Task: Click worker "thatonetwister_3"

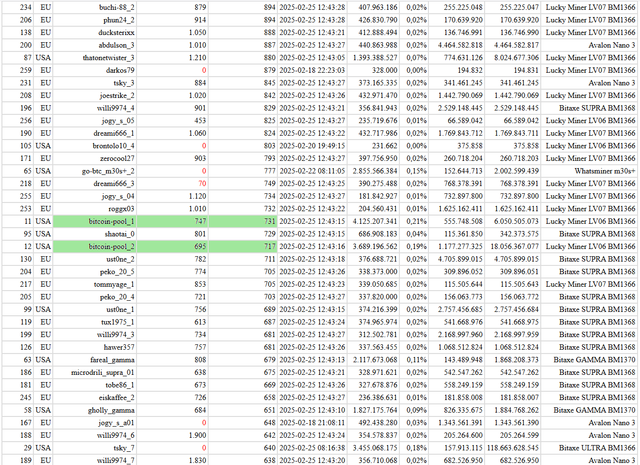Action: click(109, 58)
